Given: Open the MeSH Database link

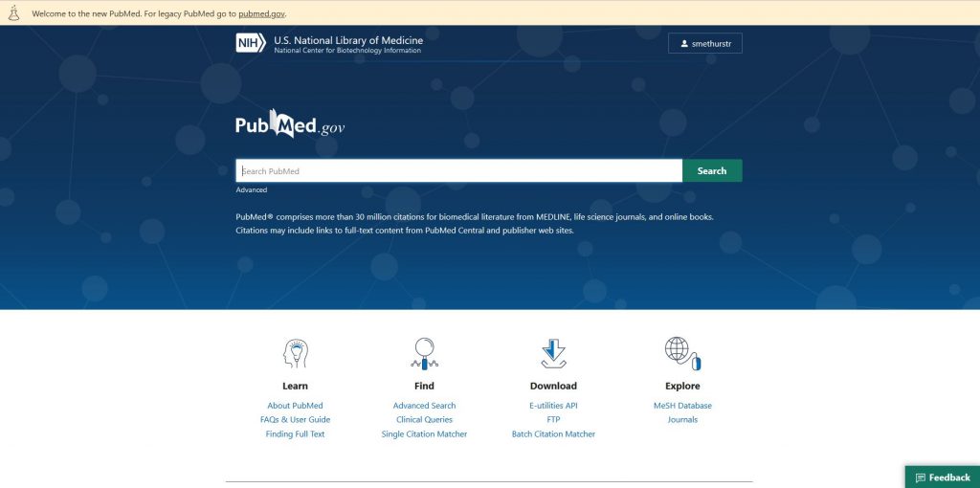Looking at the screenshot, I should [682, 406].
